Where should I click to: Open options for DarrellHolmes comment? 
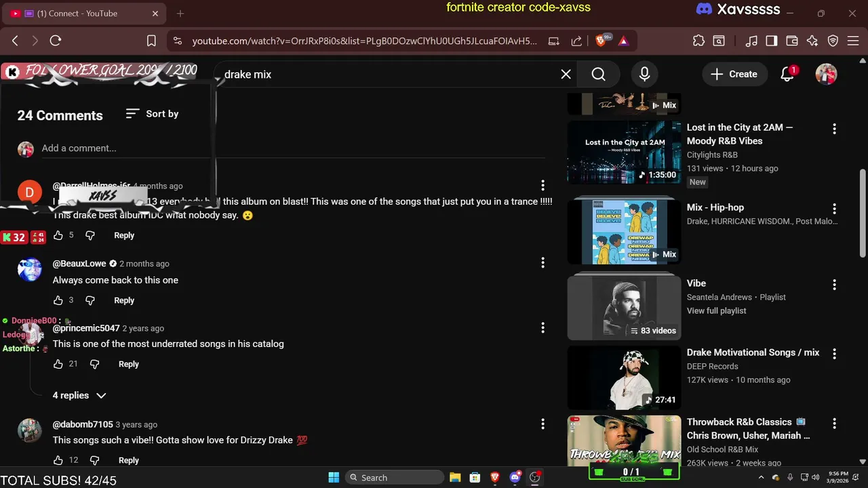click(x=542, y=185)
